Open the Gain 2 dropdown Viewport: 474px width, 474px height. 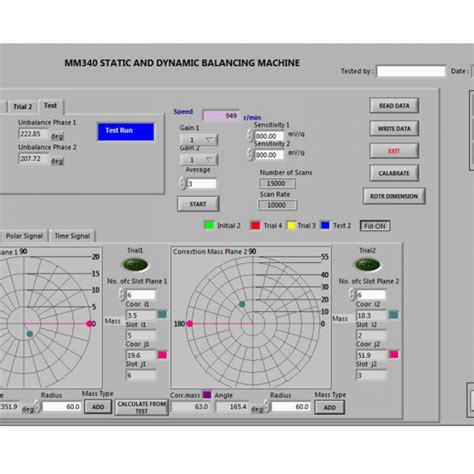[199, 160]
